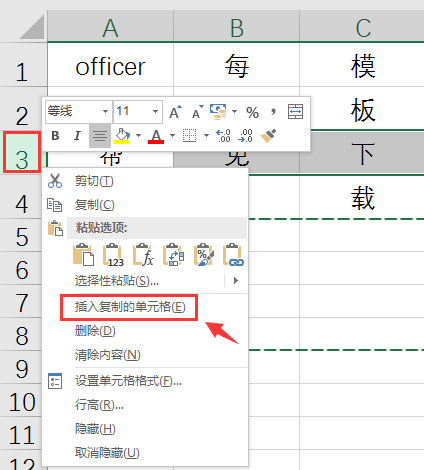
Task: Select row 1 header
Action: [x=22, y=65]
